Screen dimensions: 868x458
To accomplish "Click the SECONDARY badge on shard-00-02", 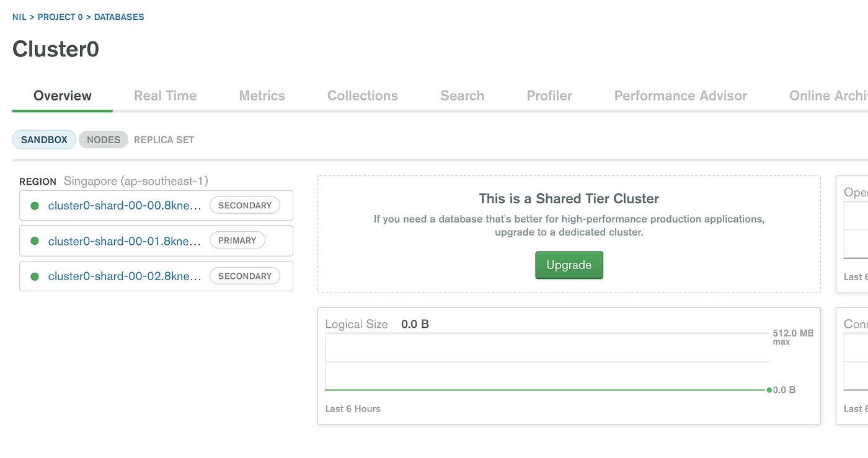I will coord(245,276).
